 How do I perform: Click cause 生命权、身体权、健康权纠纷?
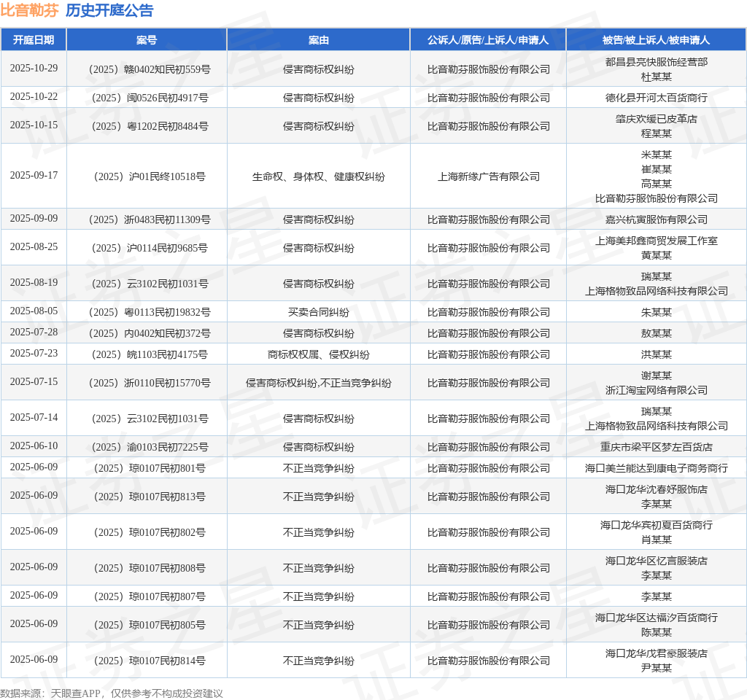pos(318,176)
